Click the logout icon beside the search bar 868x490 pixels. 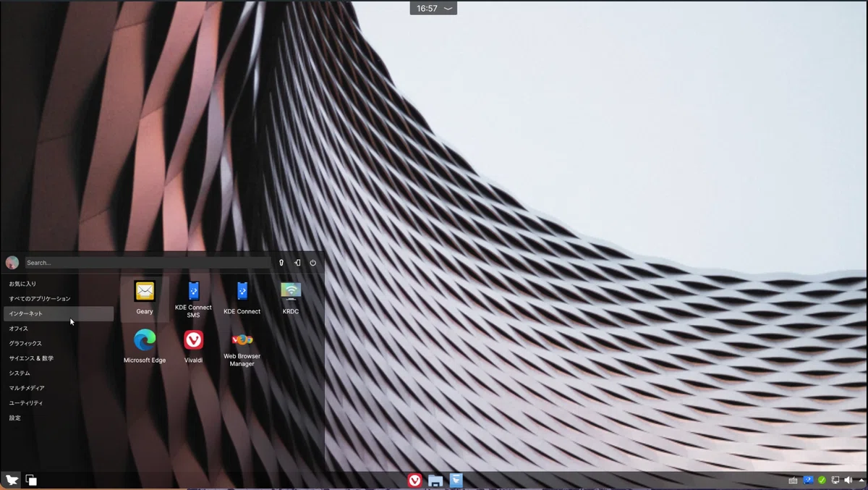[x=297, y=263]
